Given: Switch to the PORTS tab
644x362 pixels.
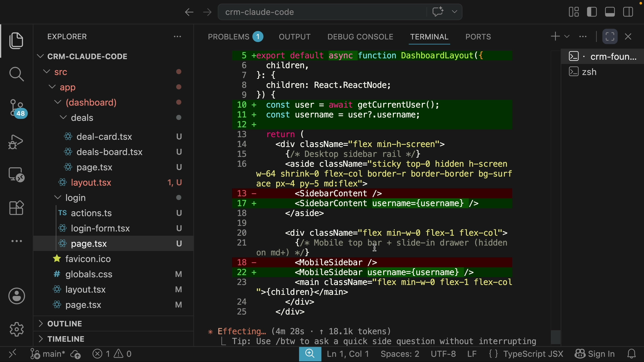Looking at the screenshot, I should [x=478, y=37].
